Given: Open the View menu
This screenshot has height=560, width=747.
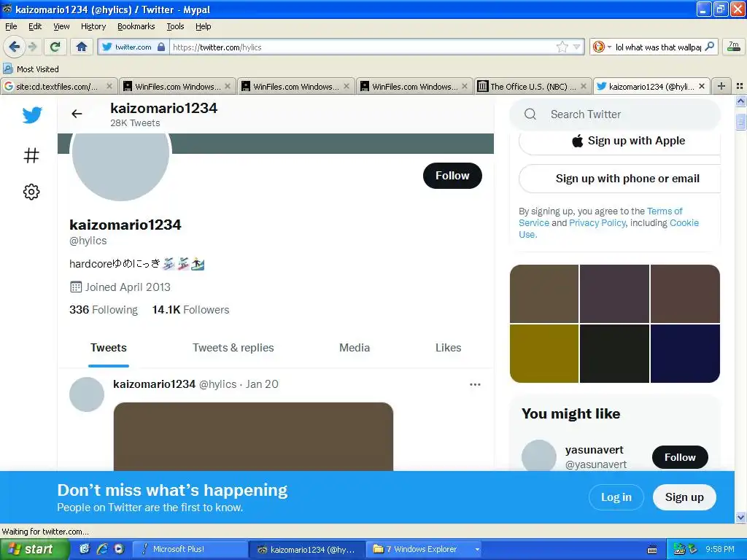Looking at the screenshot, I should (61, 26).
